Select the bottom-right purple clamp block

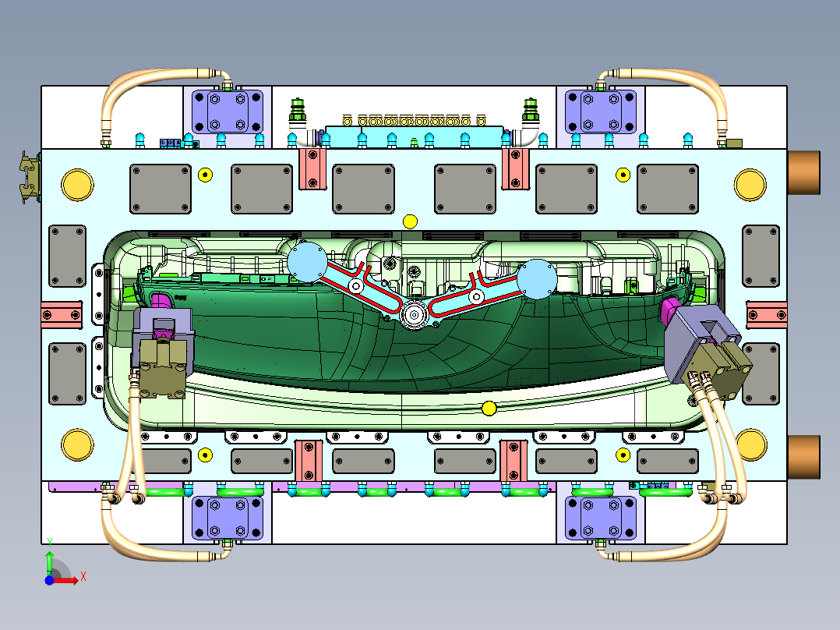point(601,519)
